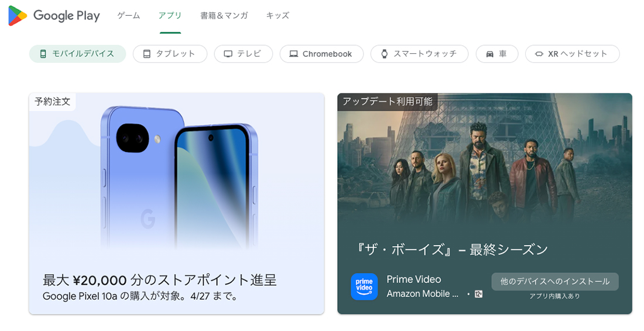Open the Prime Video app icon
The width and height of the screenshot is (644, 331).
pyautogui.click(x=364, y=286)
